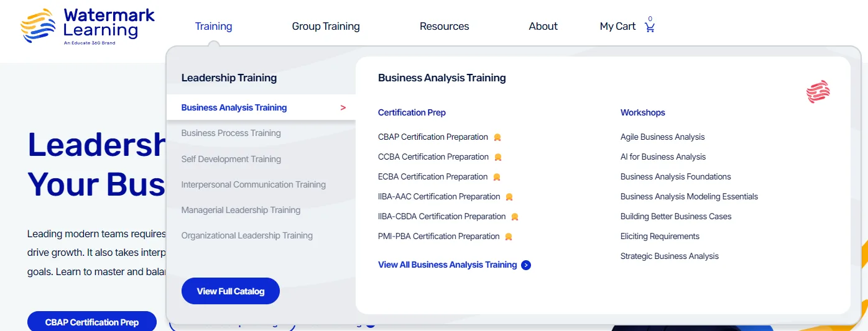
Task: Select Interpersonal Communication Training category
Action: (254, 184)
